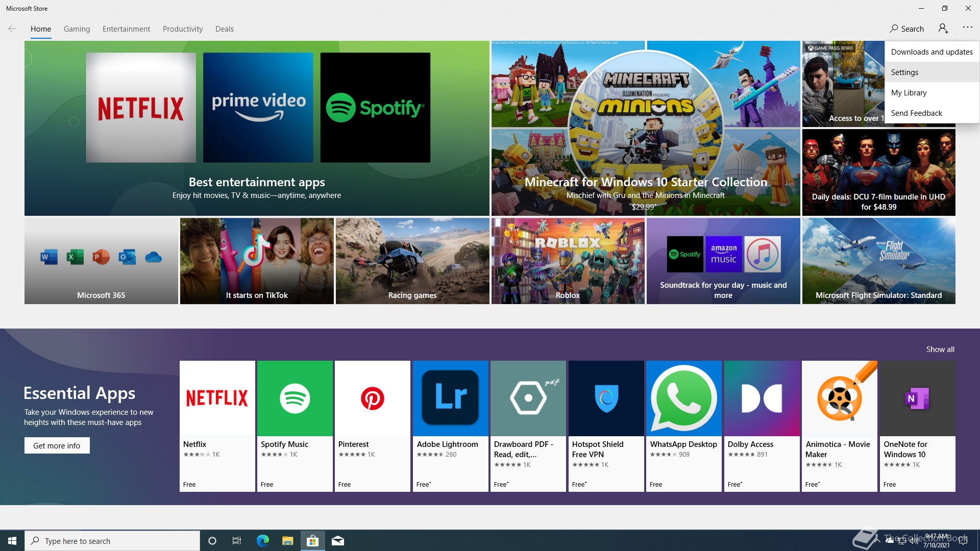Switch to the Entertainment tab
Screen dimensions: 980x551
126,29
